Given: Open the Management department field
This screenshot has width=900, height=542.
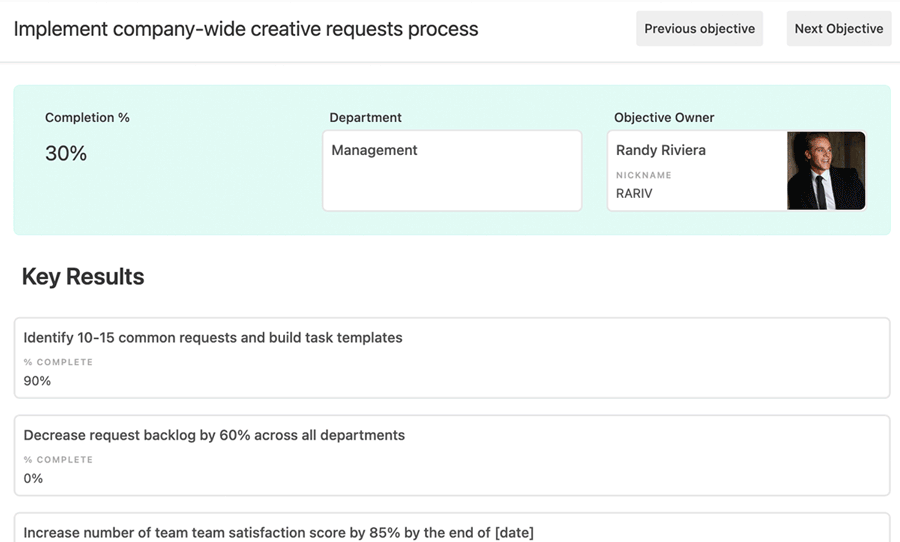Looking at the screenshot, I should [451, 170].
